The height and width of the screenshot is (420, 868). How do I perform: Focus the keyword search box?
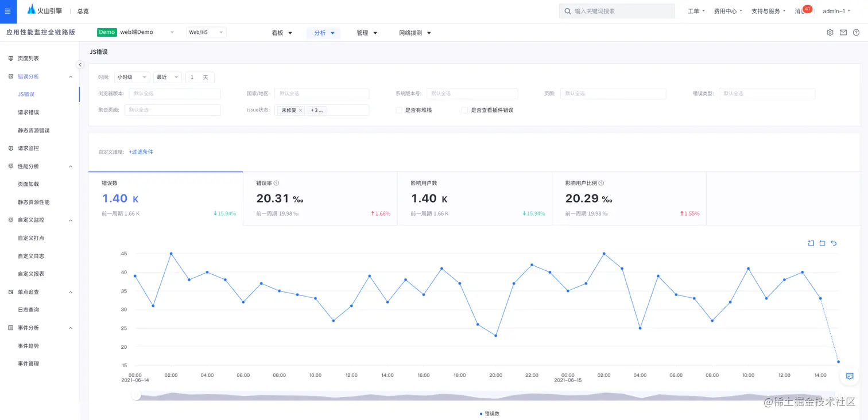[x=617, y=11]
